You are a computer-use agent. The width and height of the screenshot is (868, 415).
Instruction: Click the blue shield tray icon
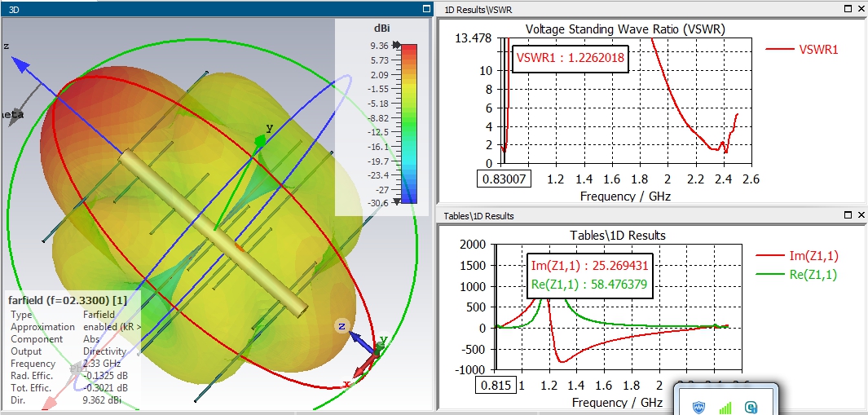698,408
